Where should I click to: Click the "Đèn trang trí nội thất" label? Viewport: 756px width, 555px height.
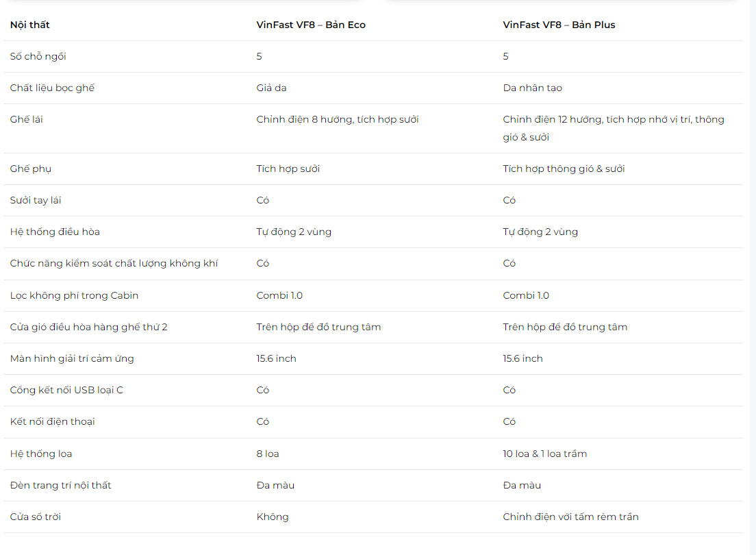(x=60, y=485)
